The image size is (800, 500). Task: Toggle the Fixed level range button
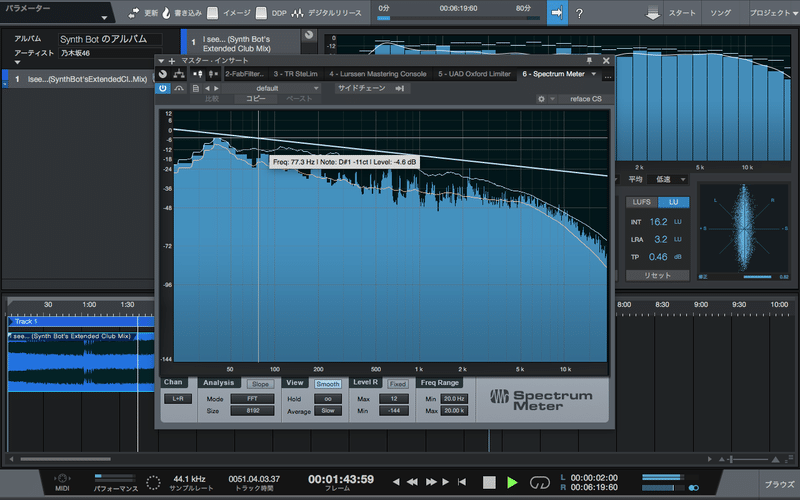tap(397, 384)
